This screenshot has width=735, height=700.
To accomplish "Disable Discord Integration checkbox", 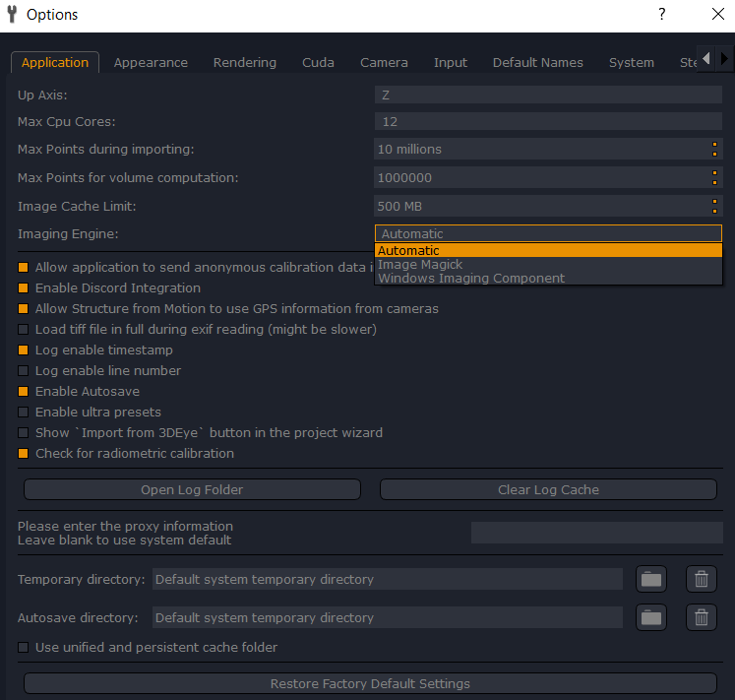I will pyautogui.click(x=23, y=288).
